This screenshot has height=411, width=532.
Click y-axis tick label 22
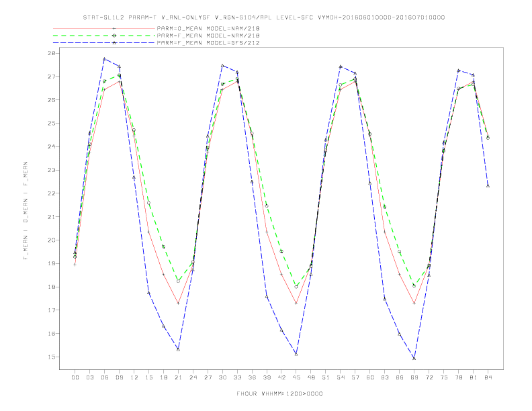[51, 193]
